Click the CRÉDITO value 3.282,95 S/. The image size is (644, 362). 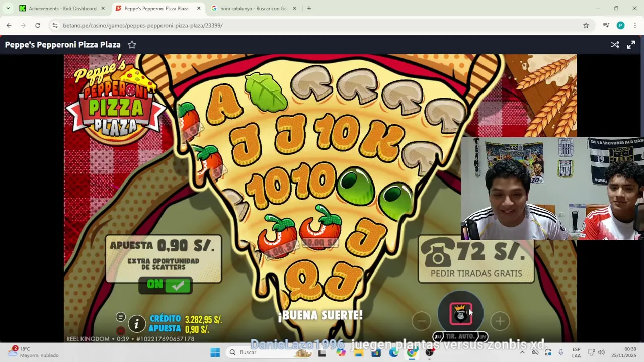point(203,320)
